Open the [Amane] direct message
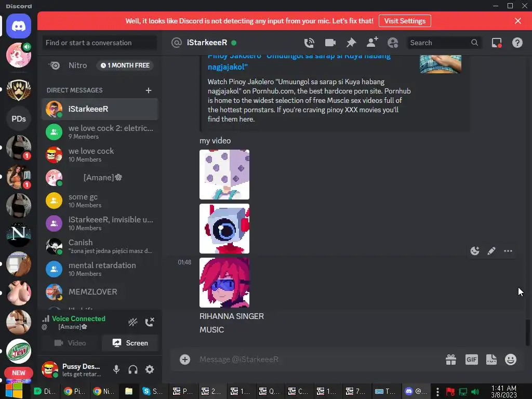Viewport: 532px width, 399px height. 100,178
